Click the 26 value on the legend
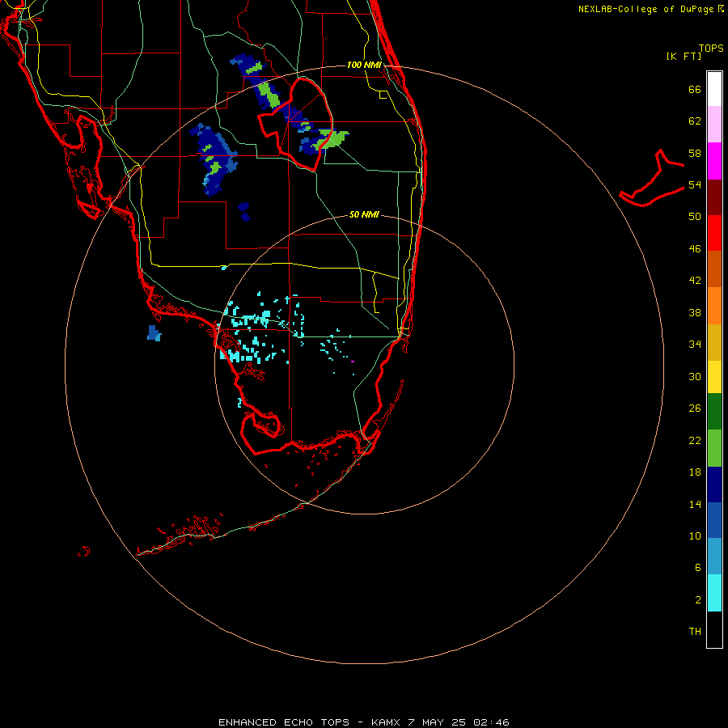This screenshot has width=728, height=728. [695, 408]
